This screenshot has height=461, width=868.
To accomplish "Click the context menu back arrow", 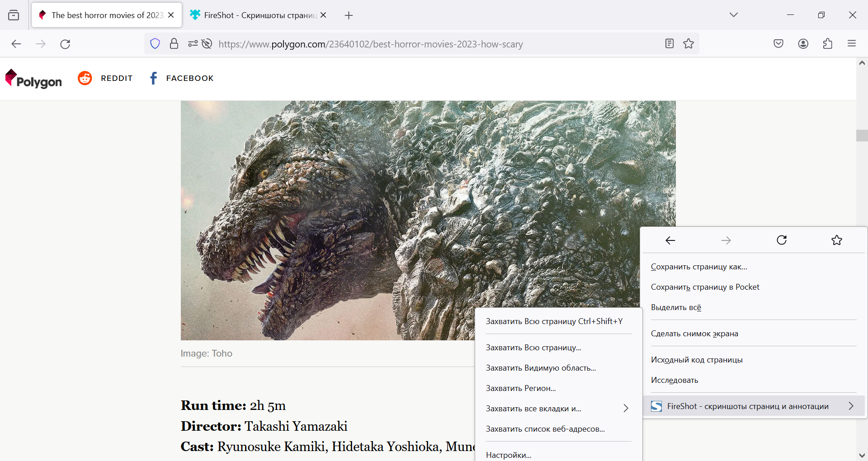I will pyautogui.click(x=670, y=240).
